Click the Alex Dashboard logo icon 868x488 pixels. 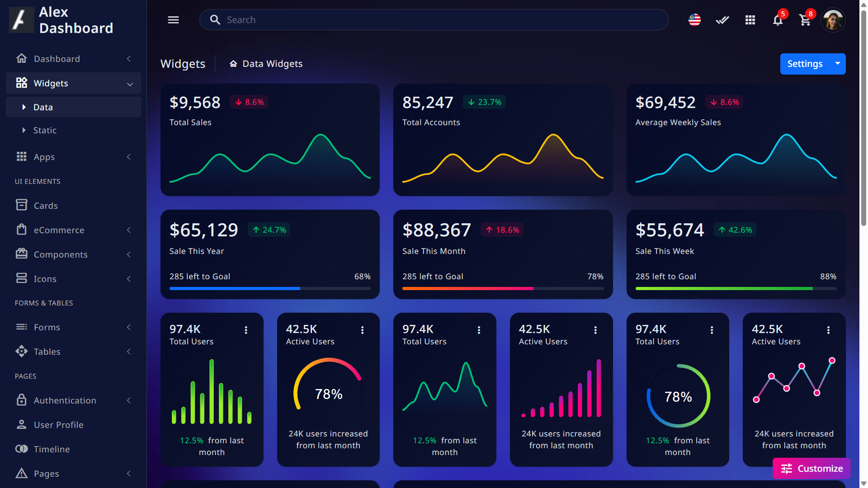(21, 20)
